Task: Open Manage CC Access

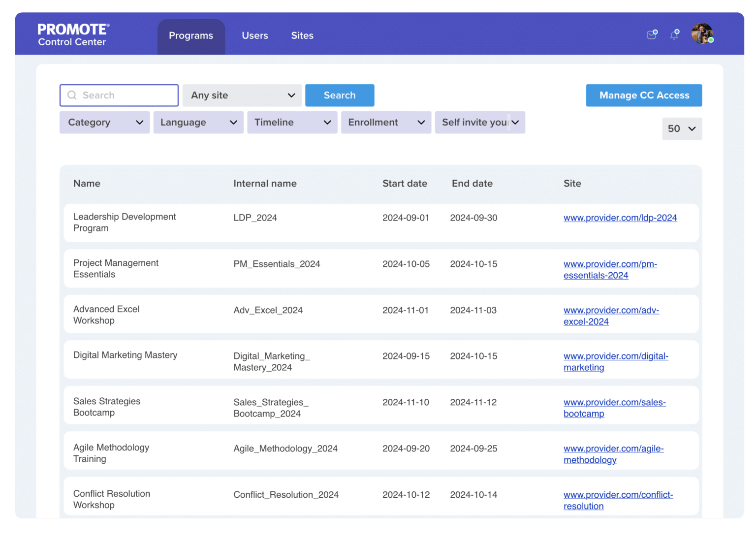Action: (x=644, y=95)
